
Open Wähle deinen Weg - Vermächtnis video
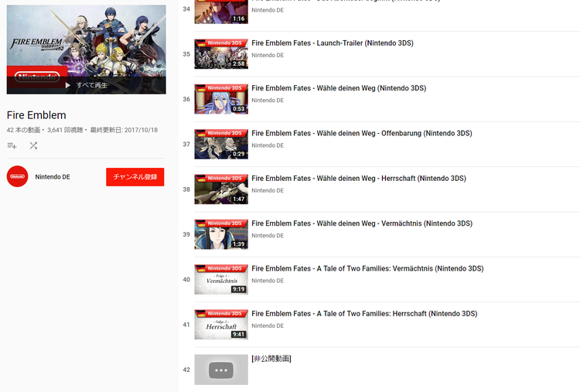click(362, 223)
